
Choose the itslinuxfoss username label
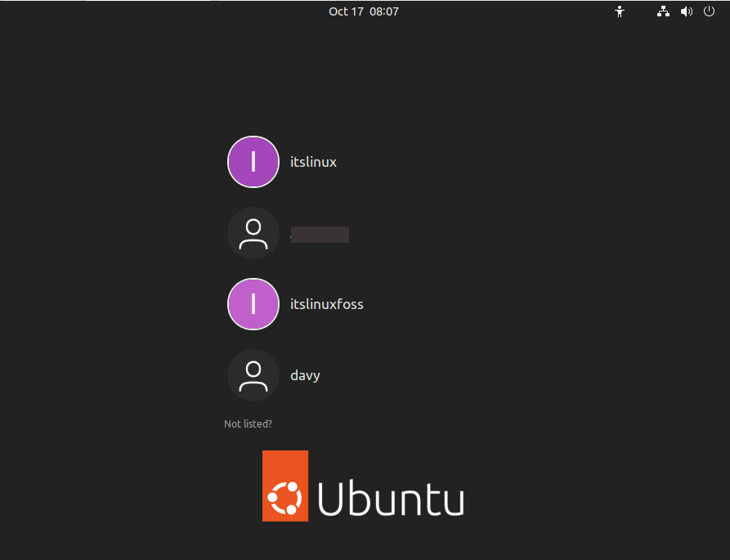[x=327, y=304]
